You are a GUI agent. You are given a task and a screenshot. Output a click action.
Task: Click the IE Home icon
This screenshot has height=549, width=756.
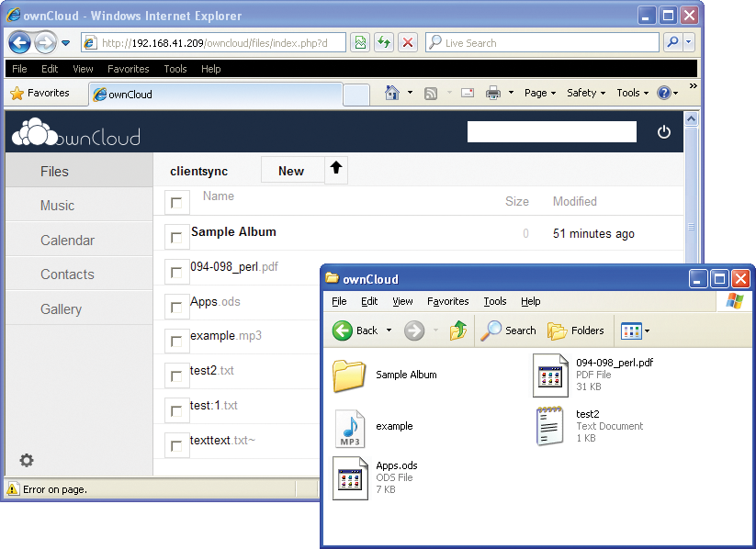pyautogui.click(x=392, y=93)
